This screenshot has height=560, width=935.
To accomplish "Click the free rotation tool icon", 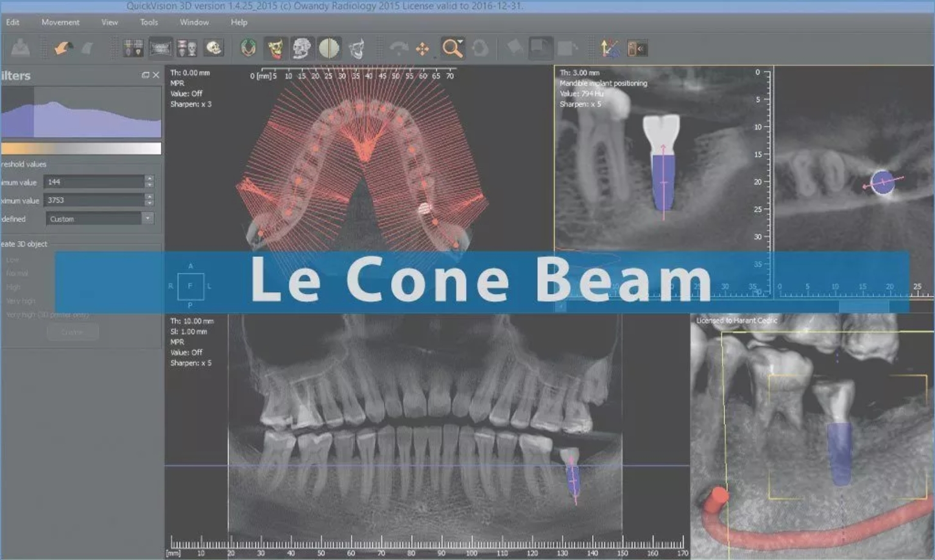I will point(480,49).
